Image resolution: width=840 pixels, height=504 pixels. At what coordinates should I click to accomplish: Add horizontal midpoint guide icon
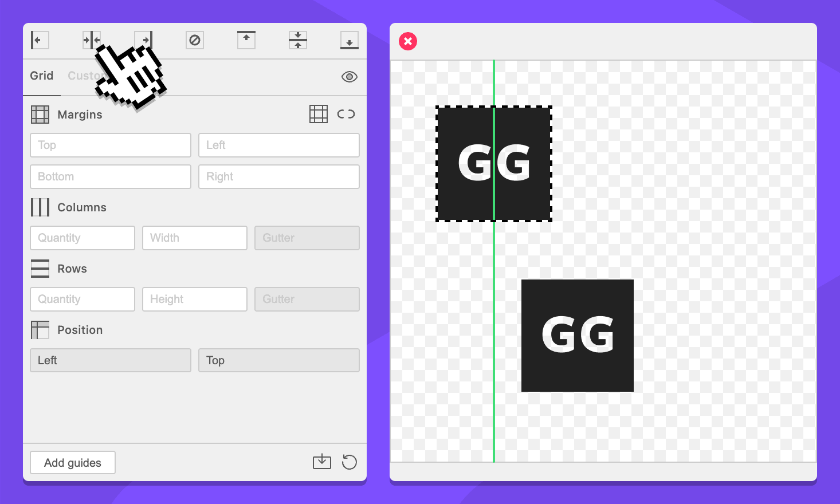298,40
